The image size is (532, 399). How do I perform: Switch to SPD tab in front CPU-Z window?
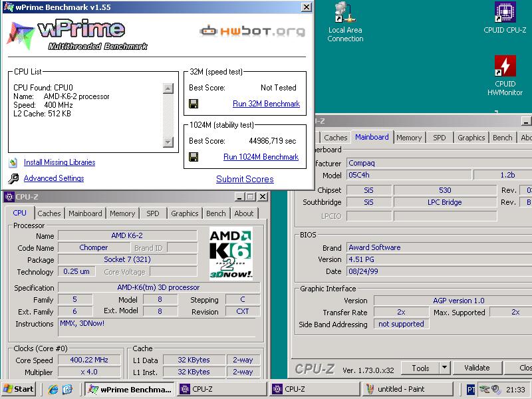(x=153, y=213)
